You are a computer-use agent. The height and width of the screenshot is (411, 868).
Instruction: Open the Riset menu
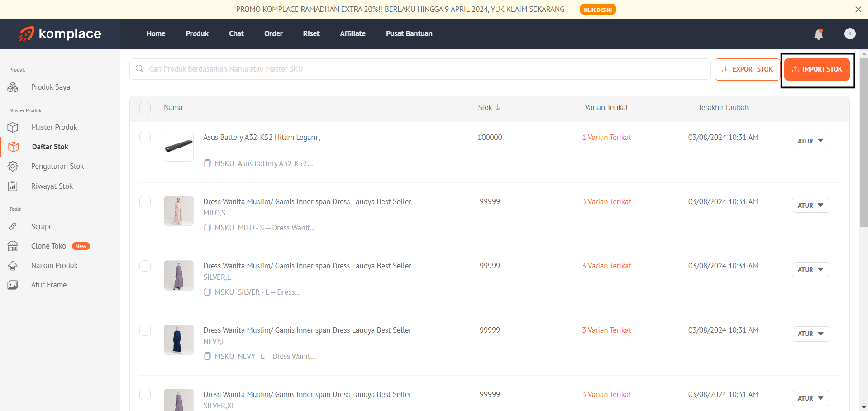(x=311, y=33)
